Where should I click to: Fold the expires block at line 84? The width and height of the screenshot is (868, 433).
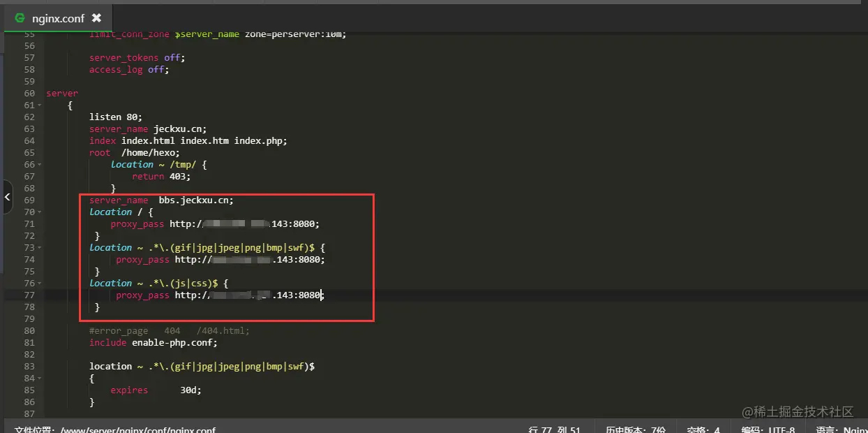(39, 379)
